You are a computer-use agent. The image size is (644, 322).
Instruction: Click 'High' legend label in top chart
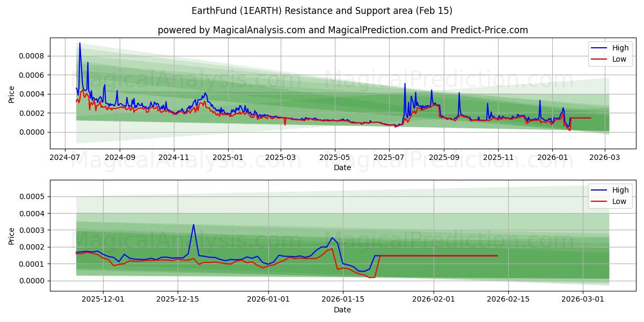point(620,48)
